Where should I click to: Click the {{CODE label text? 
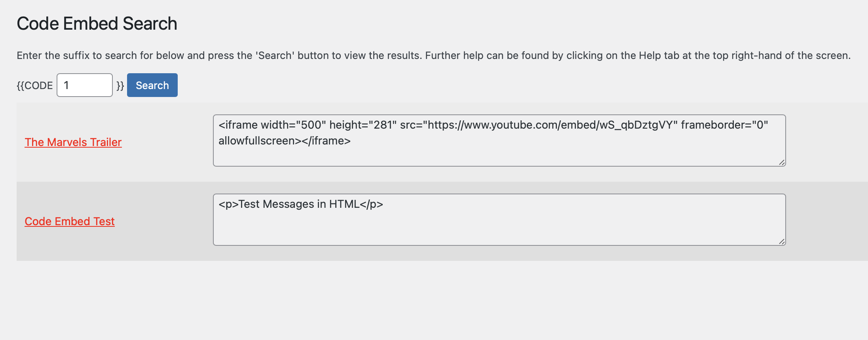[x=35, y=85]
